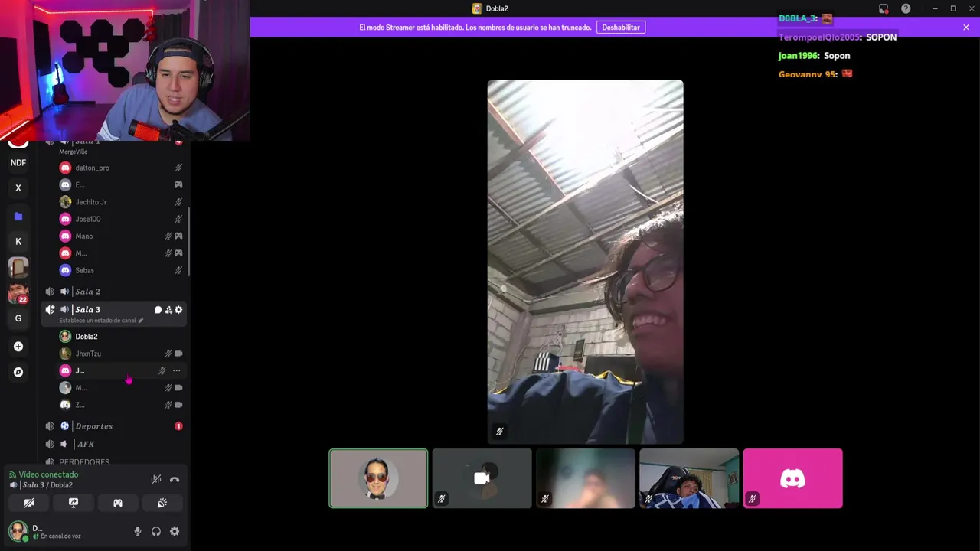This screenshot has height=551, width=980.
Task: Select user JhxnTzu under Sala 3
Action: click(121, 354)
